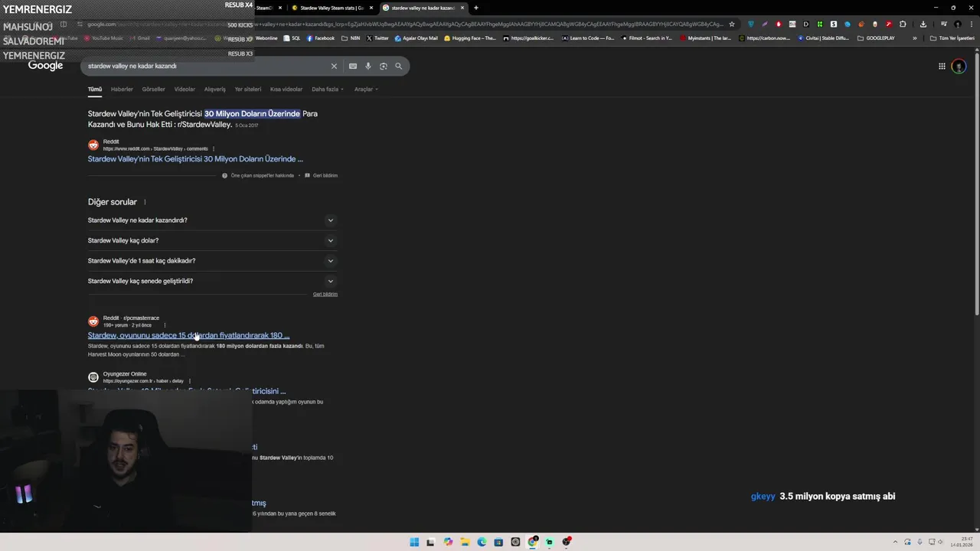The image size is (980, 551).
Task: Switch to the Yer siteleri tab
Action: [x=248, y=90]
